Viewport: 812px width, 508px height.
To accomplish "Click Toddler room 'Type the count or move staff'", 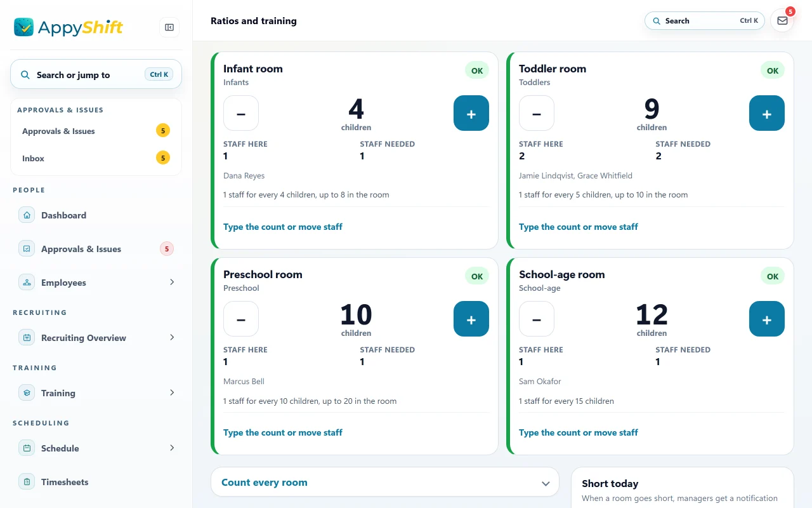I will [x=579, y=227].
